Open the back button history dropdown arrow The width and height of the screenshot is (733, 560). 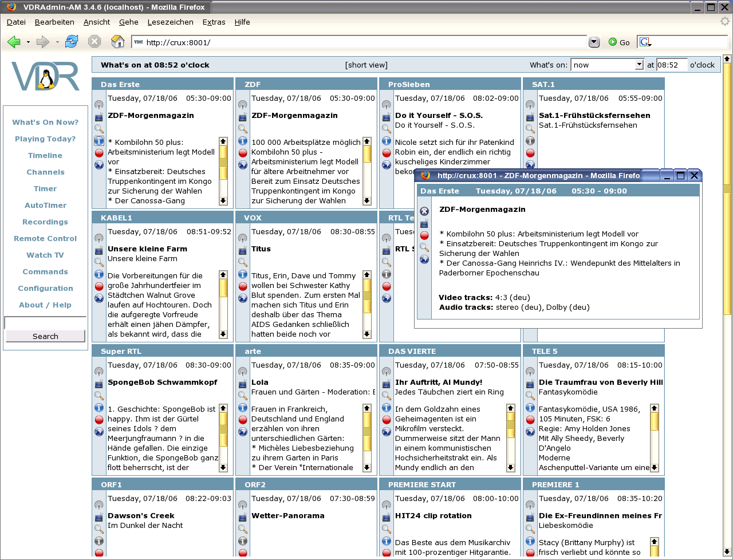[28, 42]
